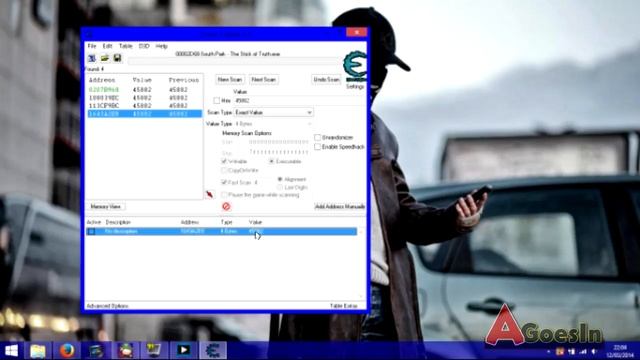
Task: Click the taskbar clock and date
Action: click(x=620, y=351)
